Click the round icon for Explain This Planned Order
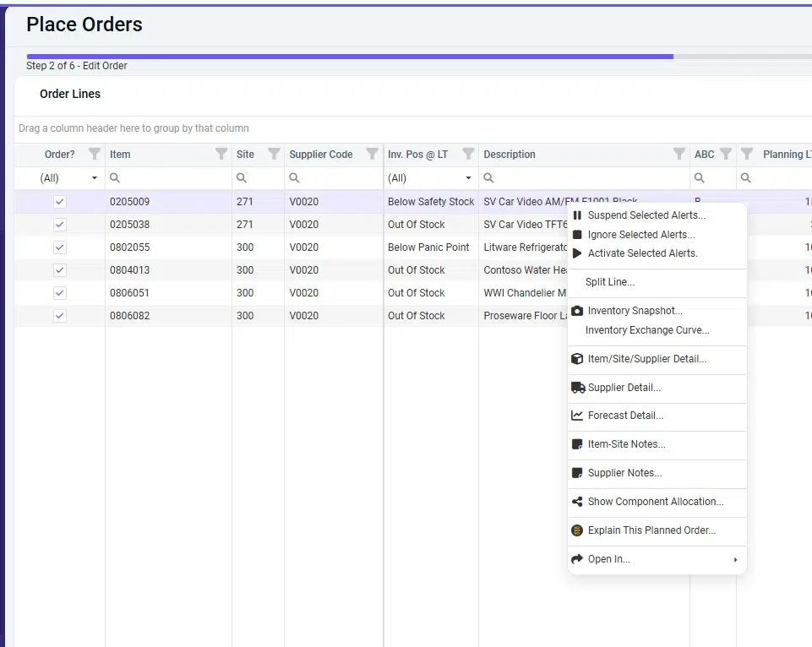The width and height of the screenshot is (812, 647). point(577,530)
